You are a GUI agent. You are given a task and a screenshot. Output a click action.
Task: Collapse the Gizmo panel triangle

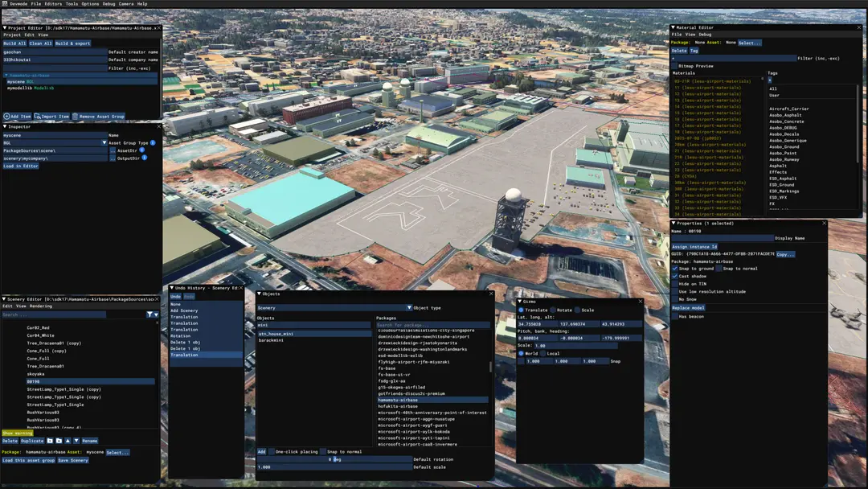point(520,302)
